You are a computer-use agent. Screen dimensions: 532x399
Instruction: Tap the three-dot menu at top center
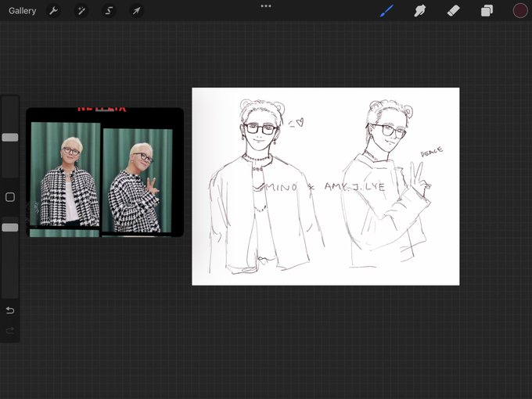(266, 6)
